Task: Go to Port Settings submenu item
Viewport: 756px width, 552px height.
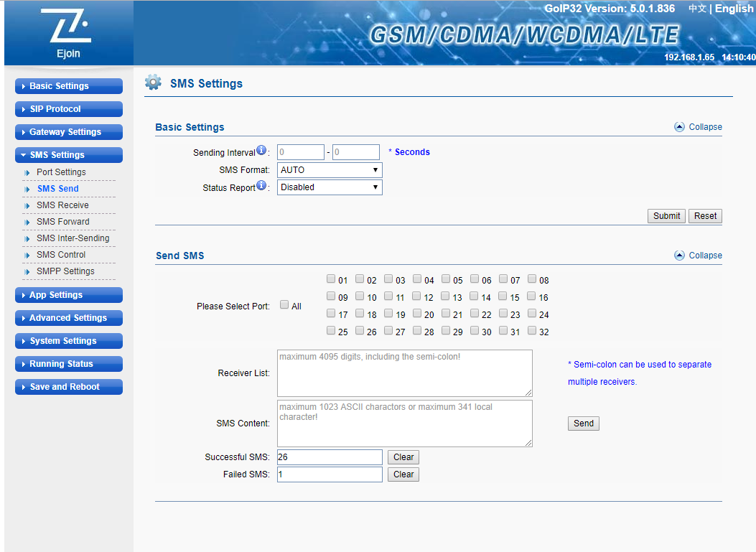Action: pos(61,172)
